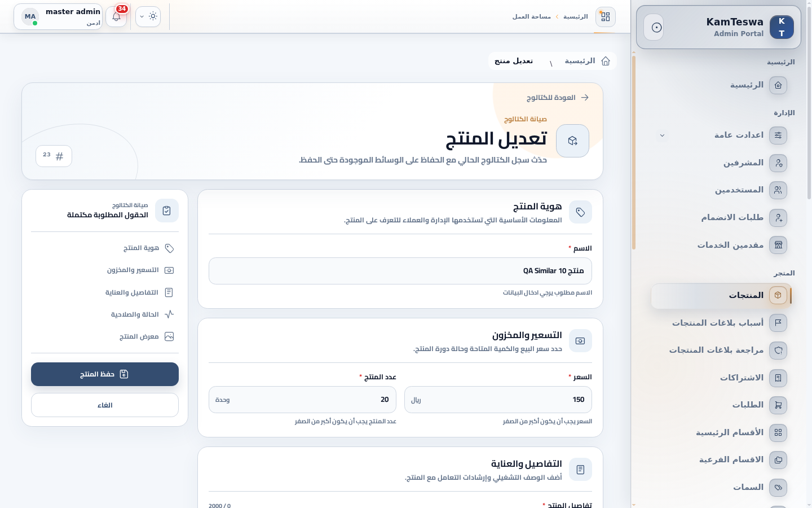812x508 pixels.
Task: Open الرئيسية home sidebar item
Action: point(721,85)
